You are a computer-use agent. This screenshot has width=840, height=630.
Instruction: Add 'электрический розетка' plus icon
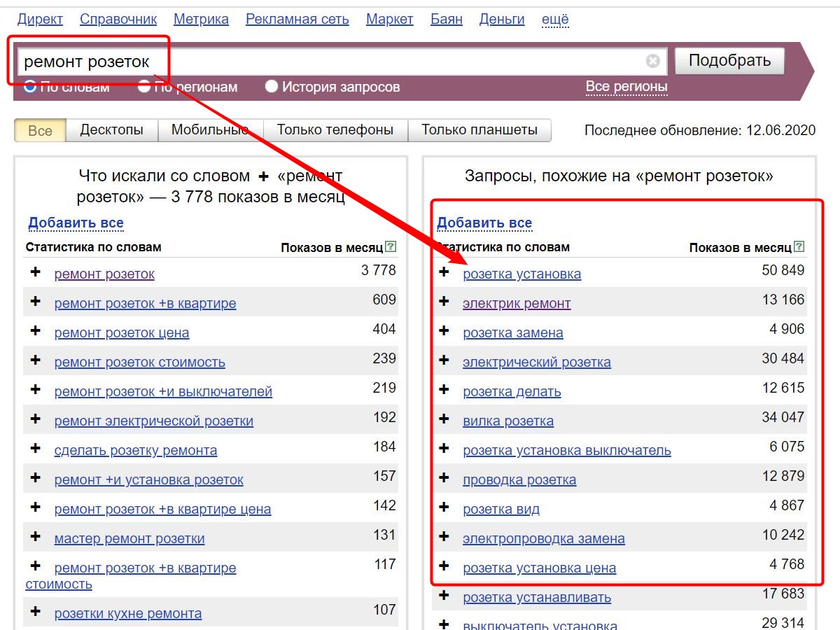444,360
